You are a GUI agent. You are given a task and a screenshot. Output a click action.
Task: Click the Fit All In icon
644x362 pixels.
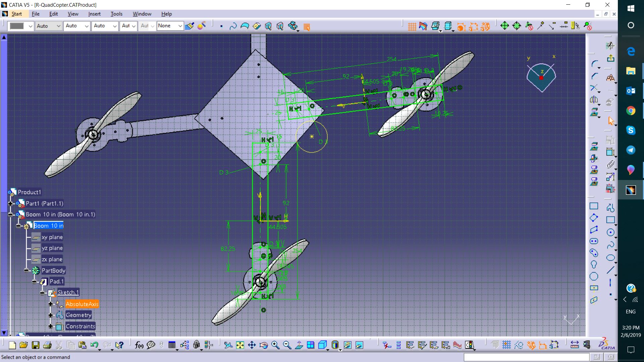240,345
